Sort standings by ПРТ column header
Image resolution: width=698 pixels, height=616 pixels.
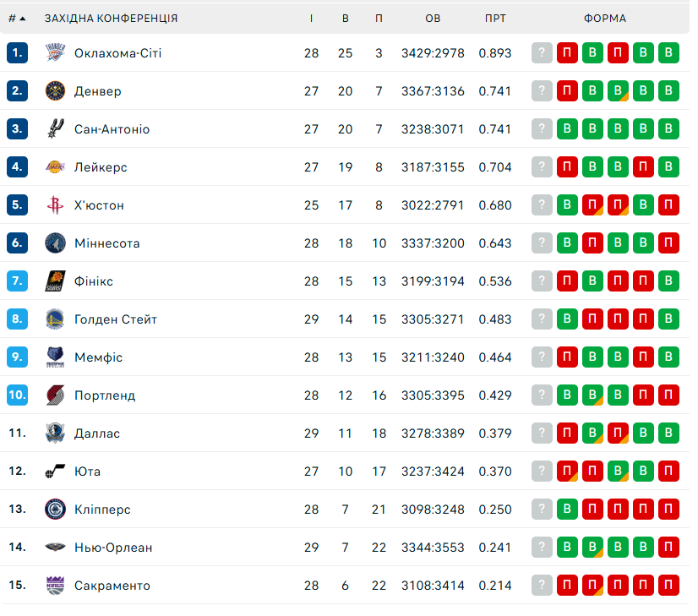(495, 18)
